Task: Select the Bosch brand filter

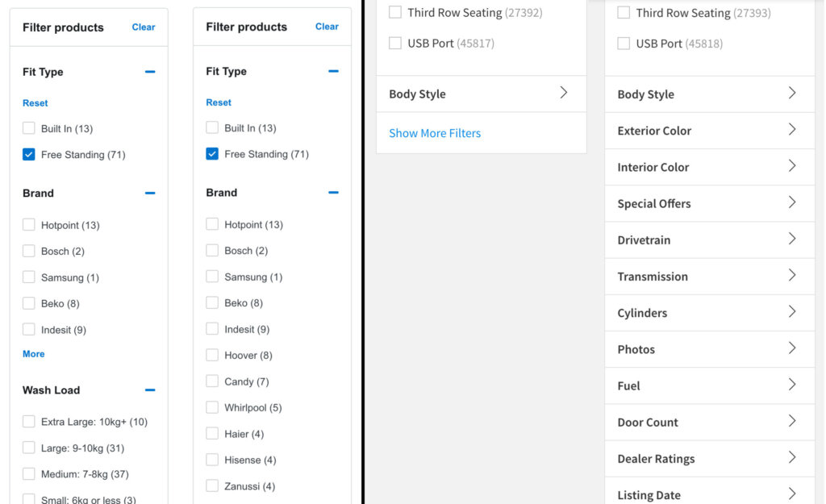Action: (x=29, y=251)
